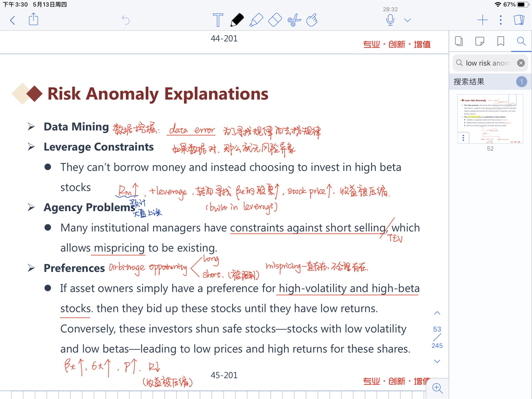Image resolution: width=532 pixels, height=399 pixels.
Task: Open page 52 search result thumbnail
Action: click(490, 119)
